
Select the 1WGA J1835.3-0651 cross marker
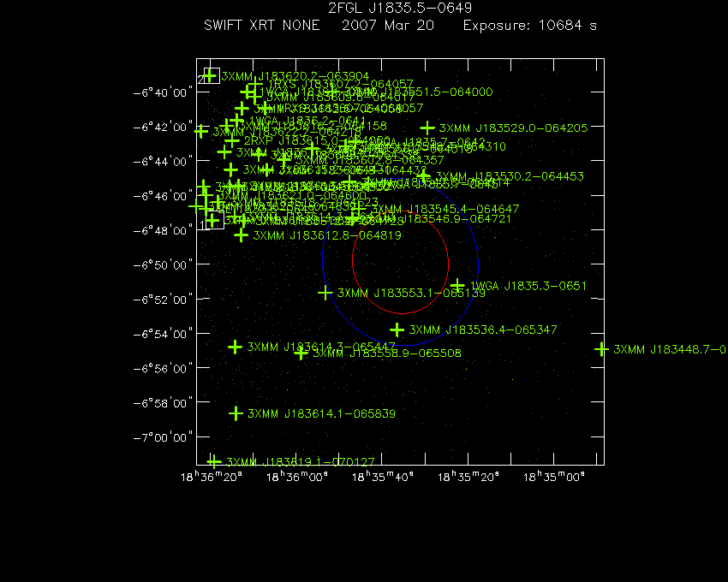458,285
